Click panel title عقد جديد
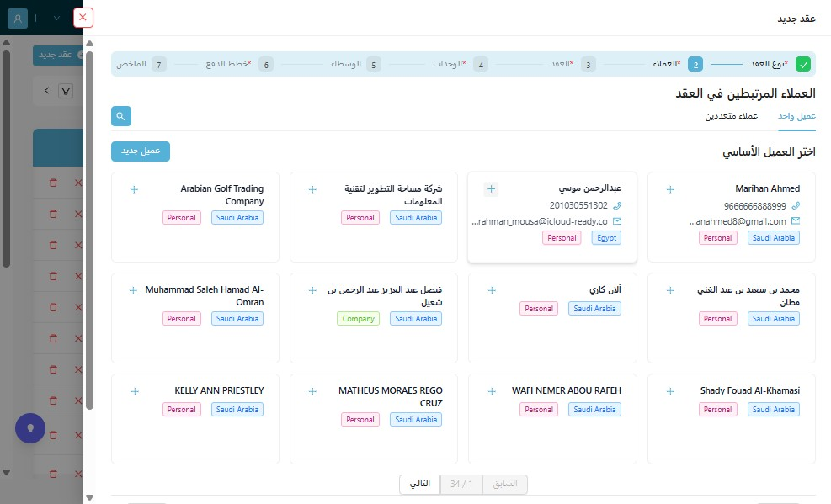 point(796,19)
